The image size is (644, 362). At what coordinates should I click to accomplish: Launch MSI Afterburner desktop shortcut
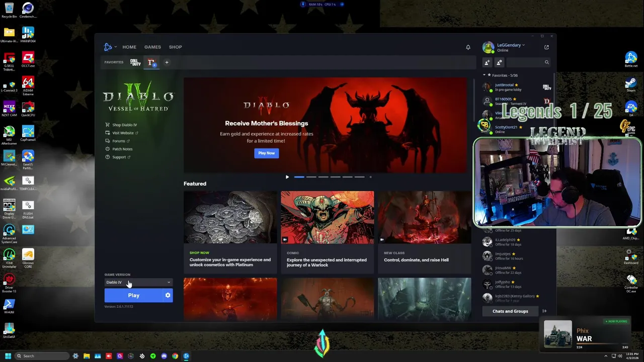(9, 136)
